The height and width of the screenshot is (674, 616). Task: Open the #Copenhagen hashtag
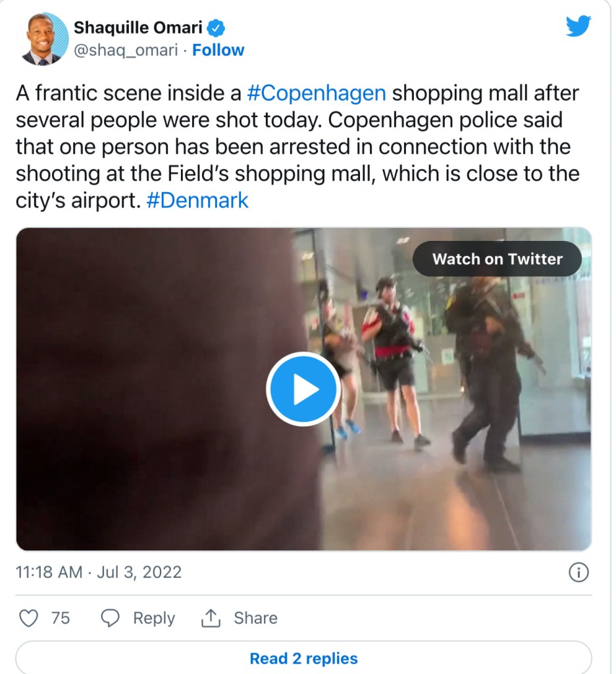click(317, 93)
